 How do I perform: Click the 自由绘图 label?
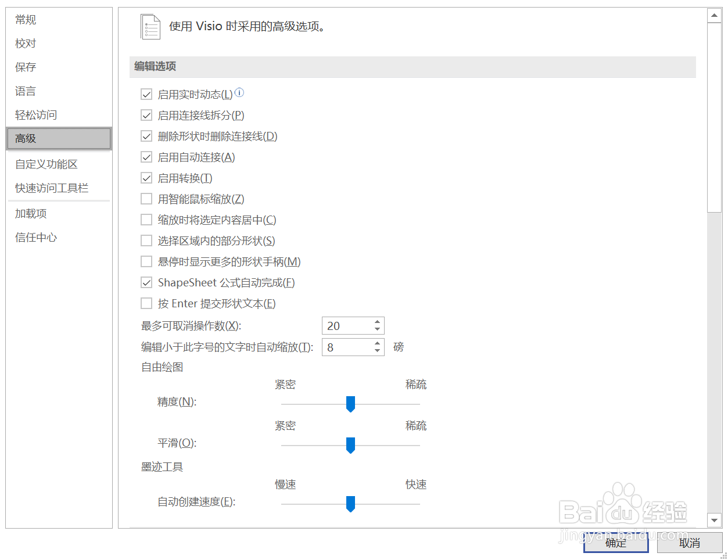[x=162, y=367]
